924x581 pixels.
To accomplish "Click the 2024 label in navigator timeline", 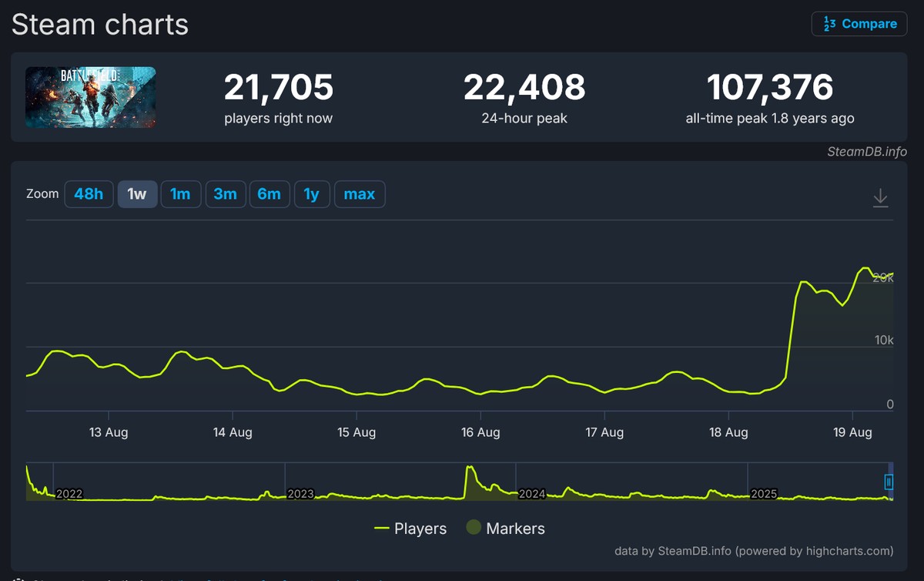I will pos(531,494).
